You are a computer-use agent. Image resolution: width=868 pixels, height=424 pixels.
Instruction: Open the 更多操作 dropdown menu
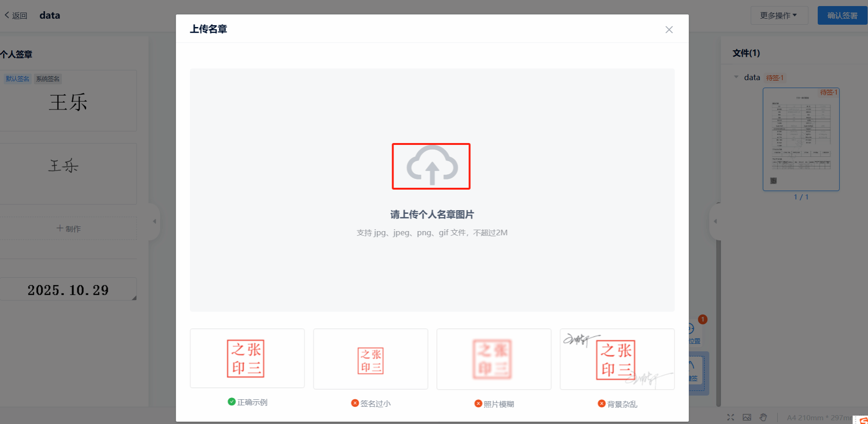778,15
